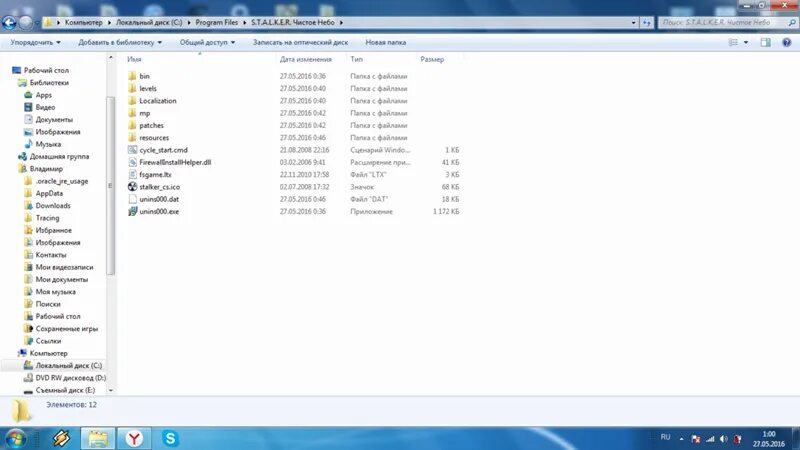
Task: Refresh the folder using address bar refresh
Action: point(646,22)
